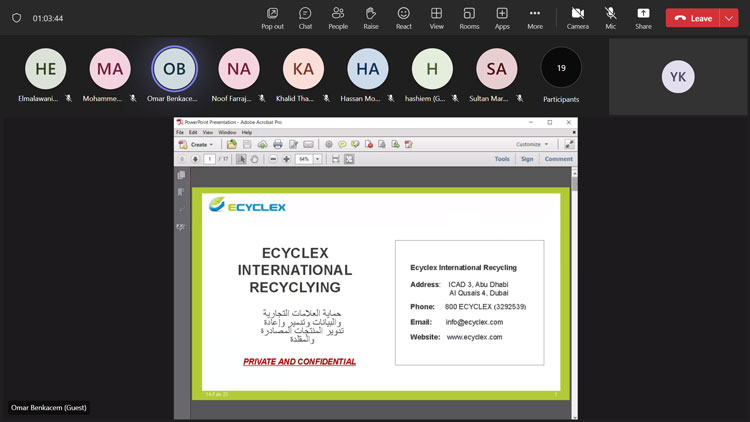The width and height of the screenshot is (750, 422).
Task: Leave the meeting
Action: tap(694, 18)
